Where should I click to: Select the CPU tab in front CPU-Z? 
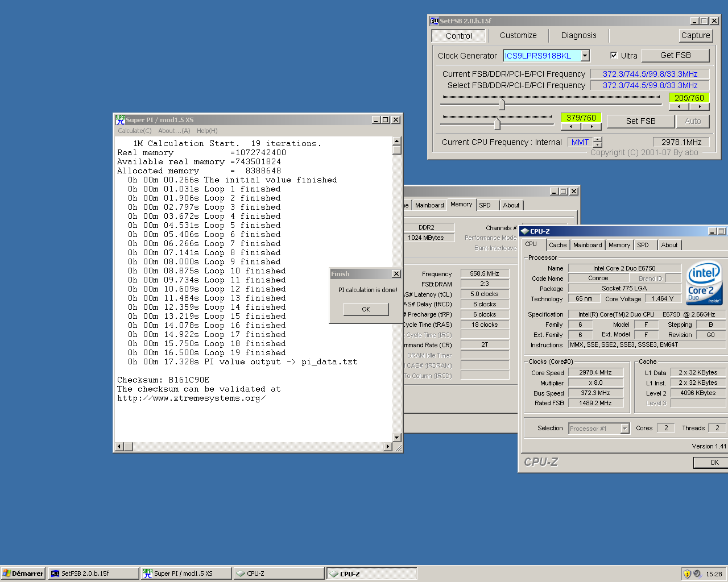[x=531, y=244]
